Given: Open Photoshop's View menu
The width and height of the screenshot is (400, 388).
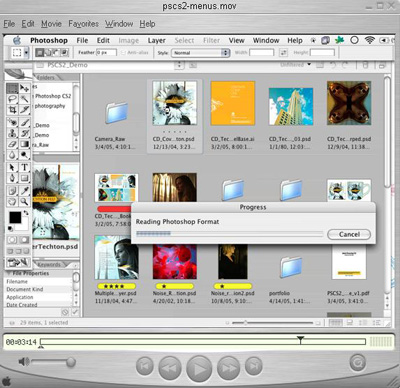Looking at the screenshot, I should pyautogui.click(x=236, y=40).
